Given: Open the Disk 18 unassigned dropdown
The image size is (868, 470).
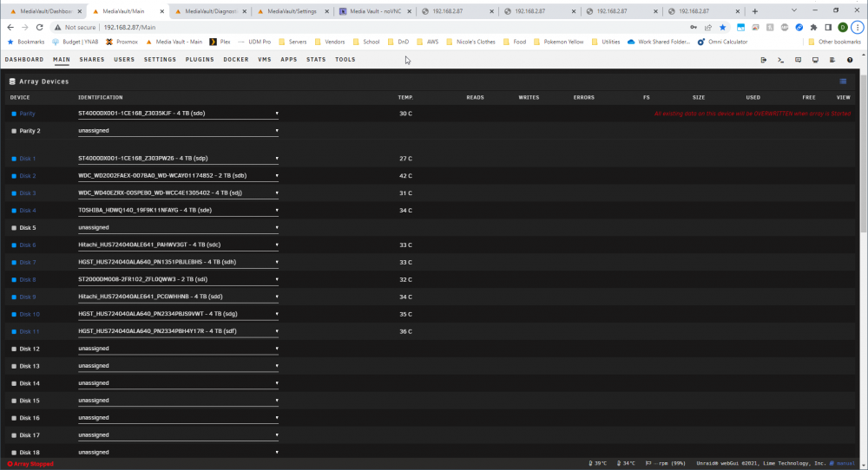Looking at the screenshot, I should tap(178, 452).
